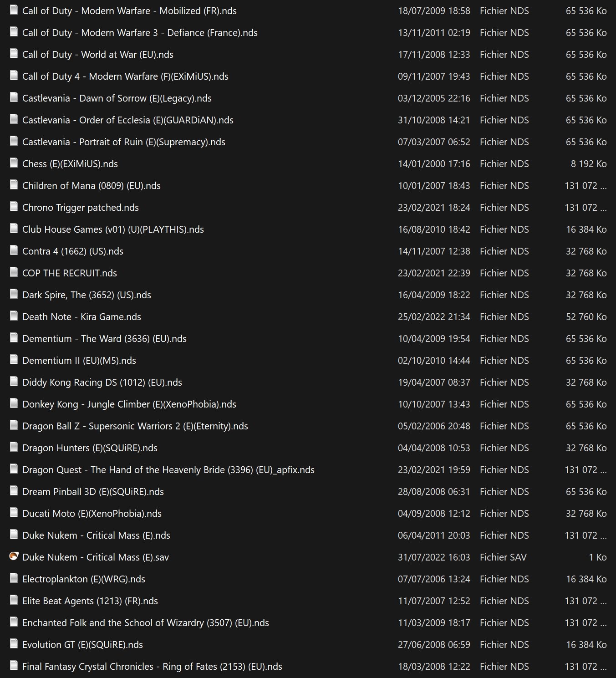Click the size value 8 192 Ko
The height and width of the screenshot is (678, 616).
pyautogui.click(x=589, y=164)
